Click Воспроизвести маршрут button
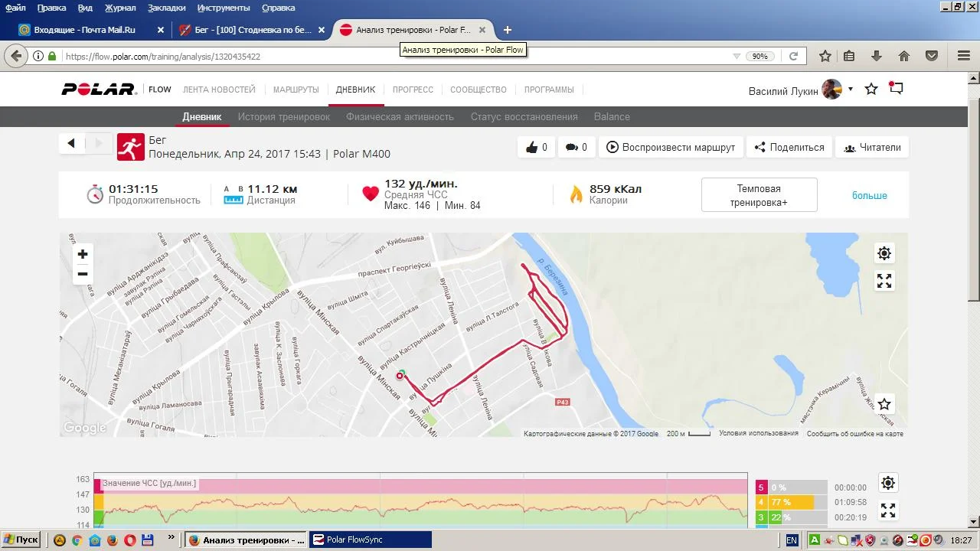 [671, 148]
